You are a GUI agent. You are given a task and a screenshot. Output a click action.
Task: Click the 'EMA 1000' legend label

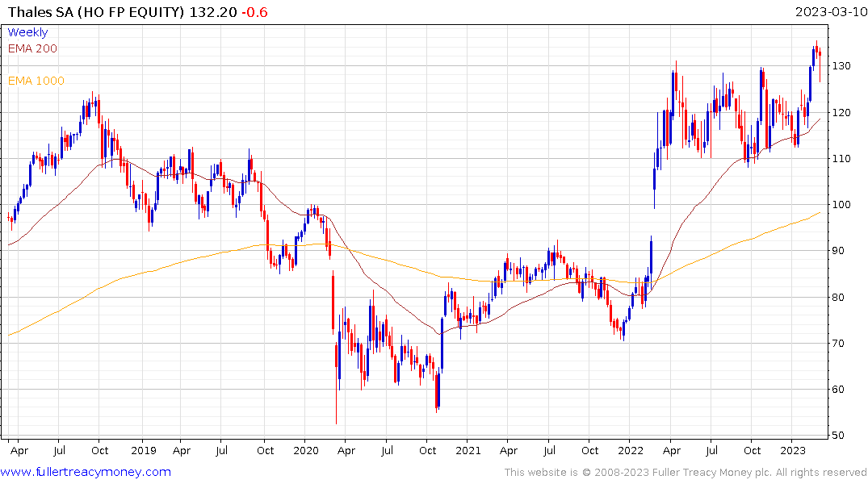tap(36, 81)
